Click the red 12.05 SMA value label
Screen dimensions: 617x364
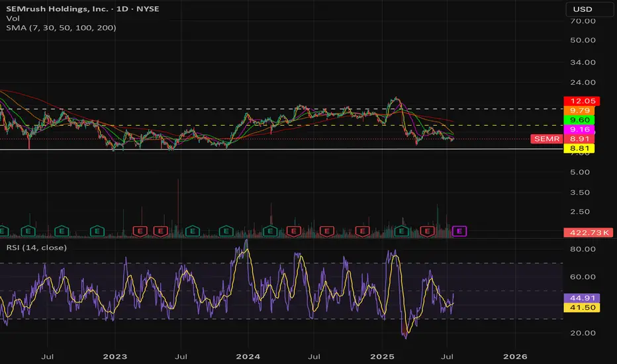pyautogui.click(x=582, y=101)
